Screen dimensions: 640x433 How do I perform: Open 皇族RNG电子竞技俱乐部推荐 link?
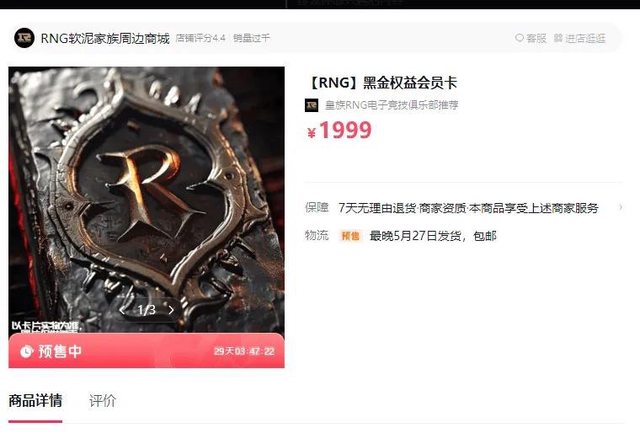point(391,105)
